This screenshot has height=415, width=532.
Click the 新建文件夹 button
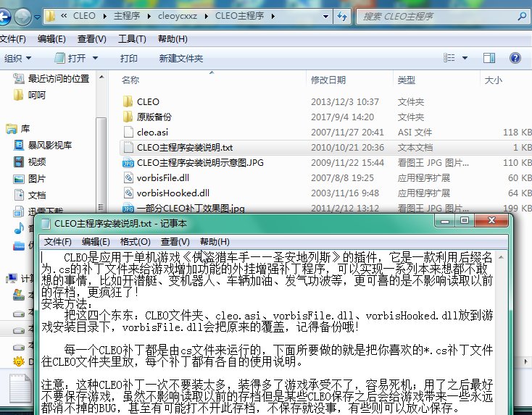(181, 59)
